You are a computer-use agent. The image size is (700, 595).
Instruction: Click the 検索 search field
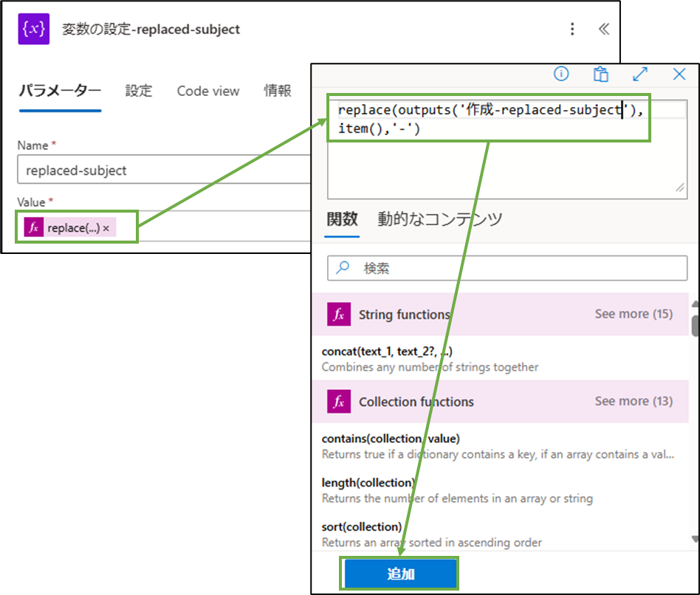click(507, 268)
